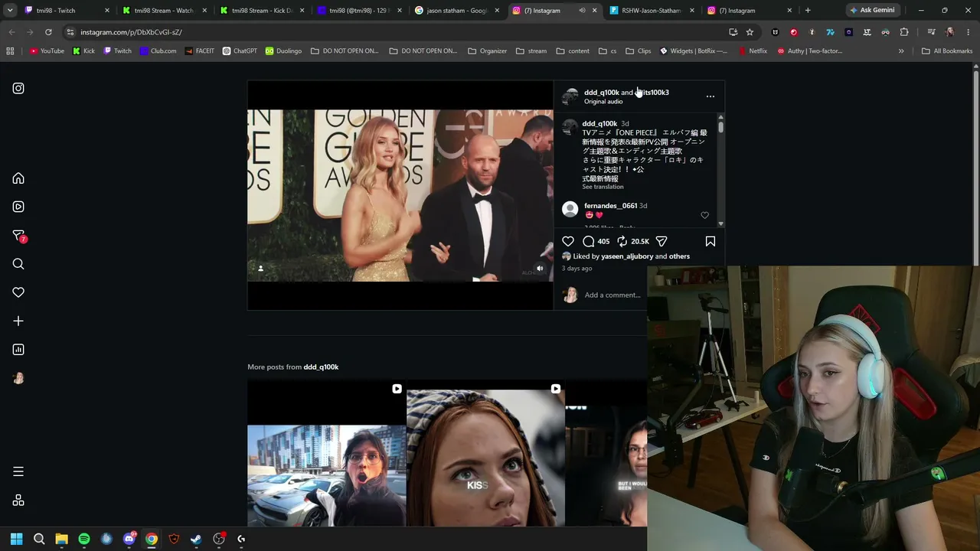This screenshot has width=980, height=551.
Task: Open OBS Studio from the taskbar
Action: [x=219, y=539]
